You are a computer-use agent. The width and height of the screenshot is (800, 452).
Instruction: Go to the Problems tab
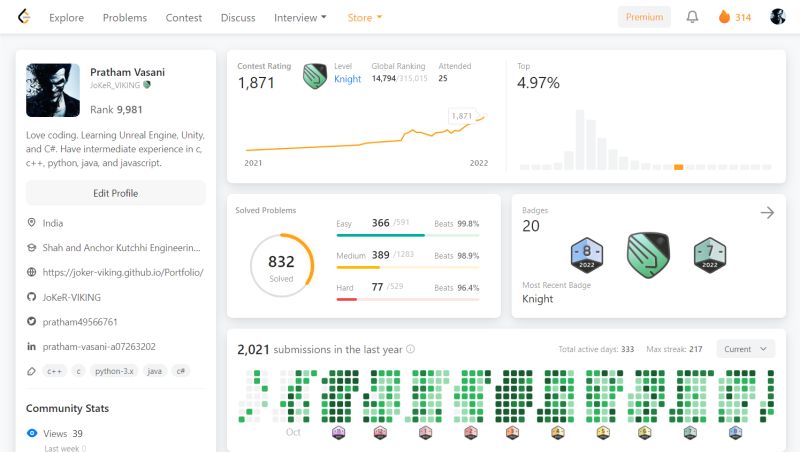coord(124,18)
